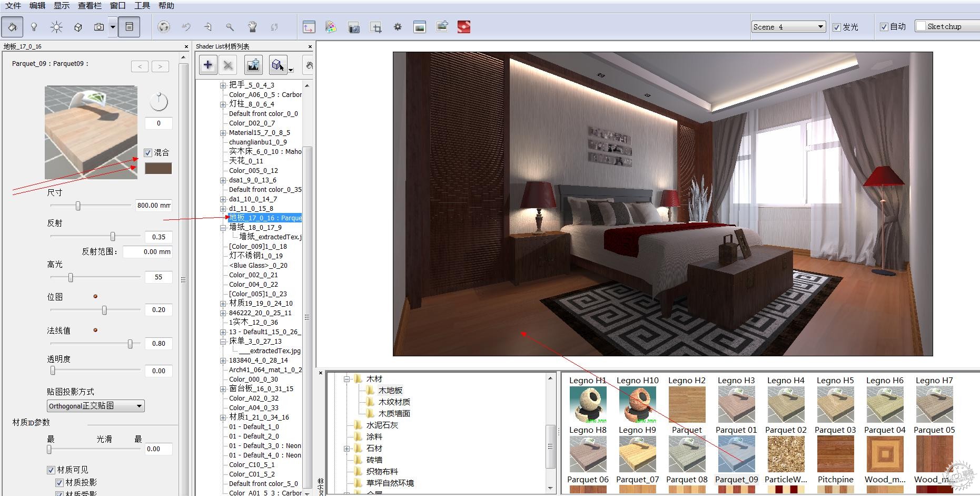Collapse the 床单_3_0_27_13 tree node
Viewport: 980px width, 496px height.
223,342
